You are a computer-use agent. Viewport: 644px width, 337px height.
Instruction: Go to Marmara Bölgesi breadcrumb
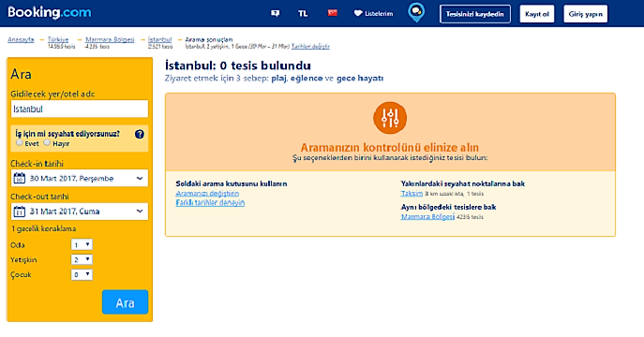(x=110, y=39)
